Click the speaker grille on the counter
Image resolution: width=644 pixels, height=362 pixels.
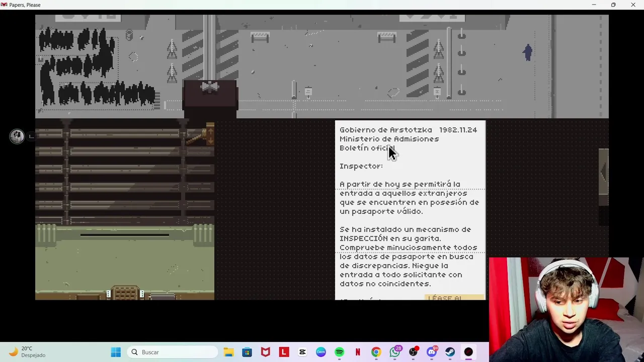[125, 293]
